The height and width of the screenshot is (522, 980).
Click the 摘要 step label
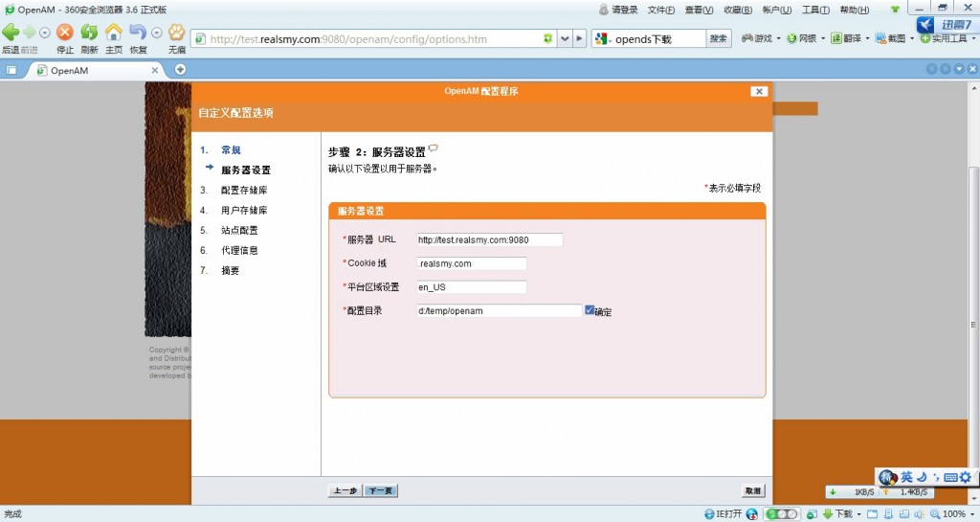click(230, 270)
